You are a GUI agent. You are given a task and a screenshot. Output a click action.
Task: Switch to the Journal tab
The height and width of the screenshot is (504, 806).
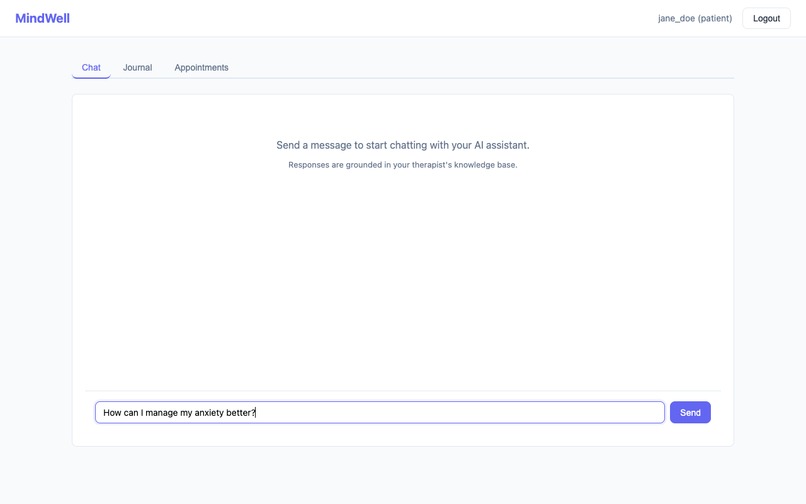(x=137, y=67)
